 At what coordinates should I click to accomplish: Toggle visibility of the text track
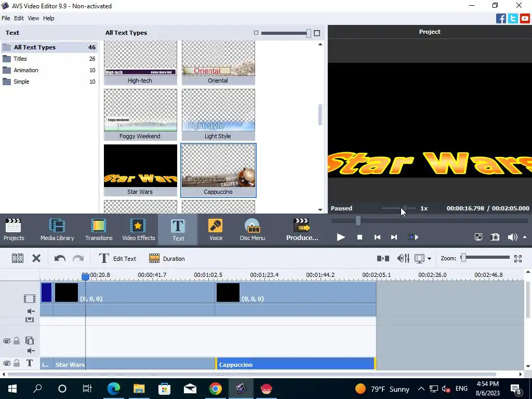point(6,363)
